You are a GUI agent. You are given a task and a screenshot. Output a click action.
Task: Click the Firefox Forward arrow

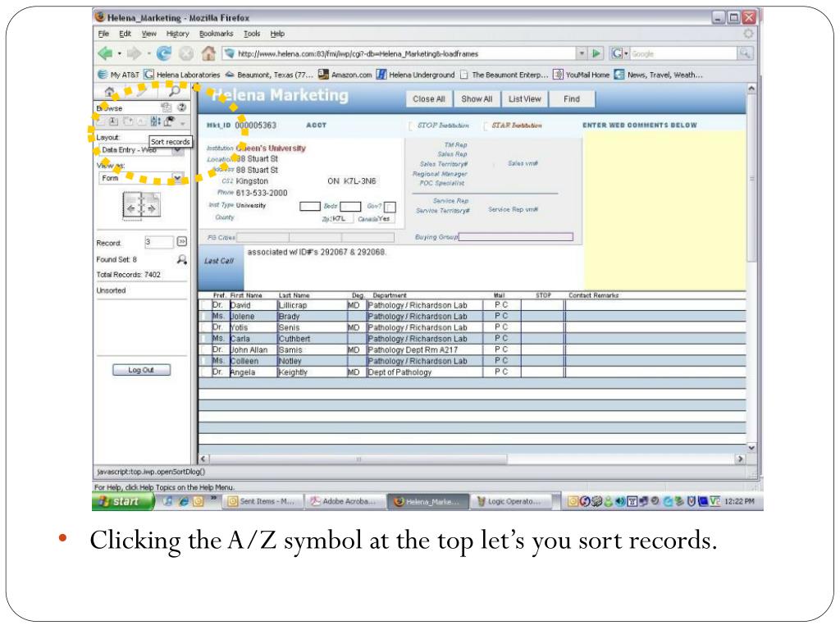pos(134,53)
